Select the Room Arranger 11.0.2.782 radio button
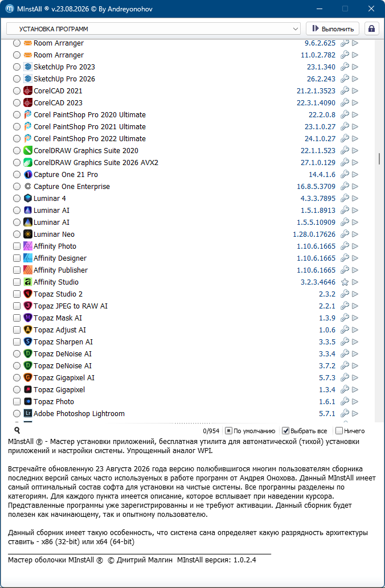385x588 pixels. pyautogui.click(x=17, y=55)
